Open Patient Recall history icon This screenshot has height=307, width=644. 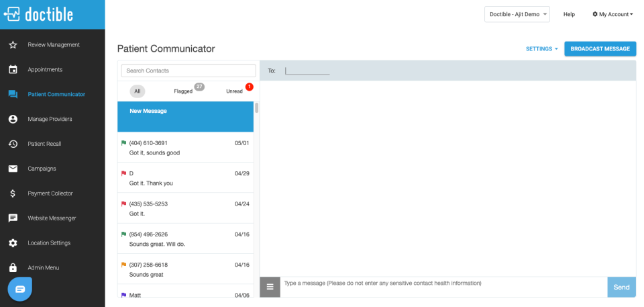[13, 144]
